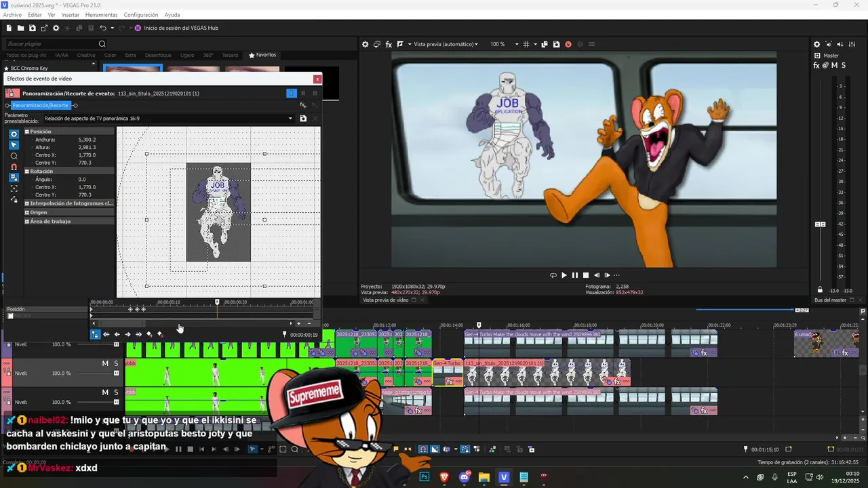
Task: Toggle snapping magnet in Pan/Crop tools
Action: tap(14, 167)
